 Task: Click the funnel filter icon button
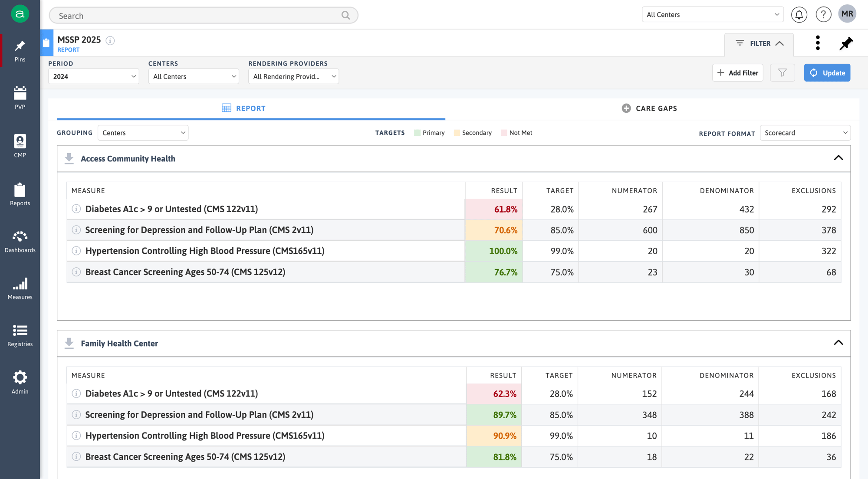782,73
